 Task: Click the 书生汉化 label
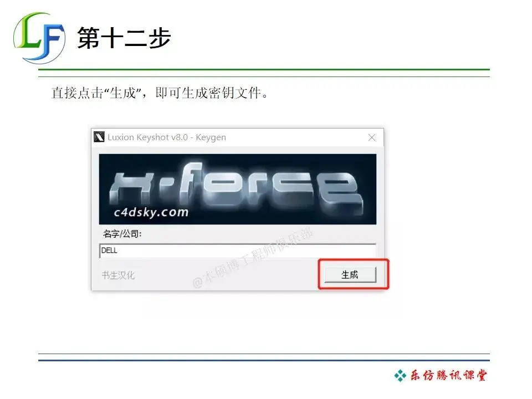(x=118, y=275)
